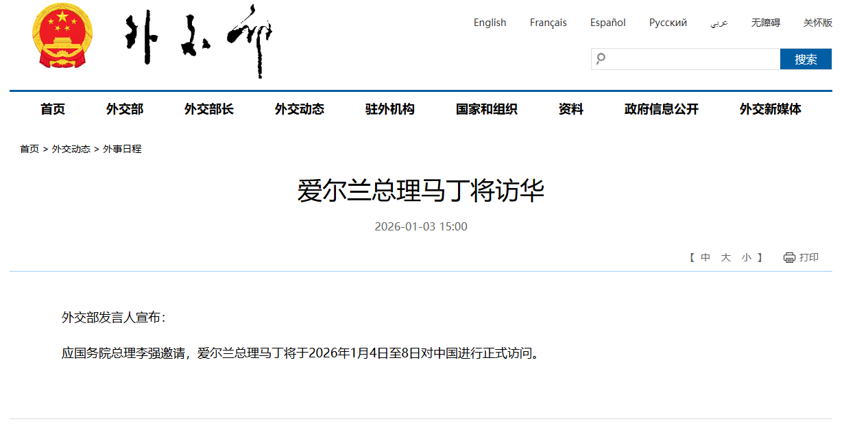Select 中 to set medium font size

(x=705, y=257)
